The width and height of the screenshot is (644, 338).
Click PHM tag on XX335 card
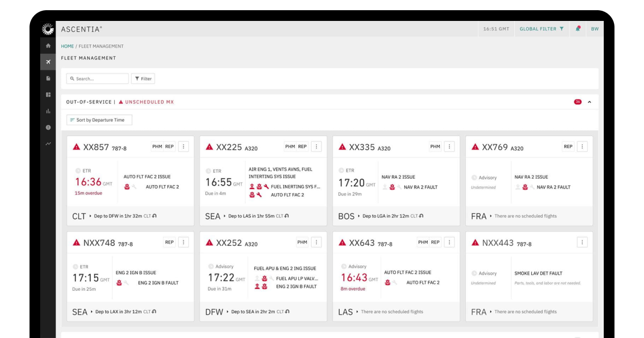(x=435, y=146)
